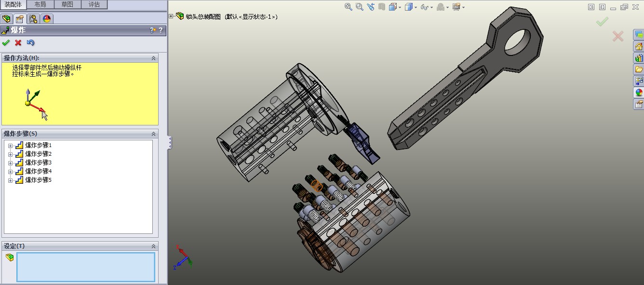This screenshot has height=285, width=644.
Task: Switch to the 草图 tab
Action: pyautogui.click(x=67, y=4)
